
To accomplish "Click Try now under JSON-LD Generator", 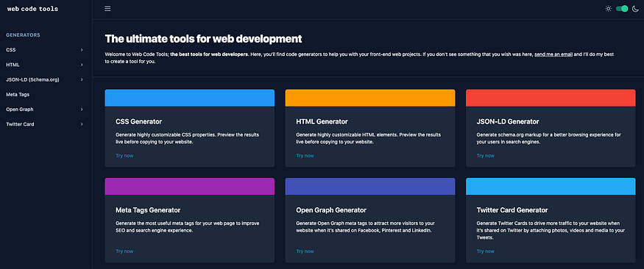I will [486, 156].
